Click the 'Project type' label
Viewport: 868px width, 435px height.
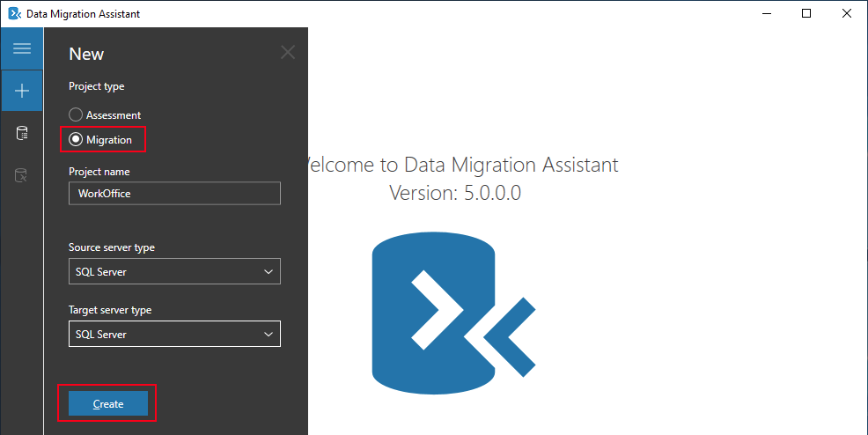click(97, 86)
